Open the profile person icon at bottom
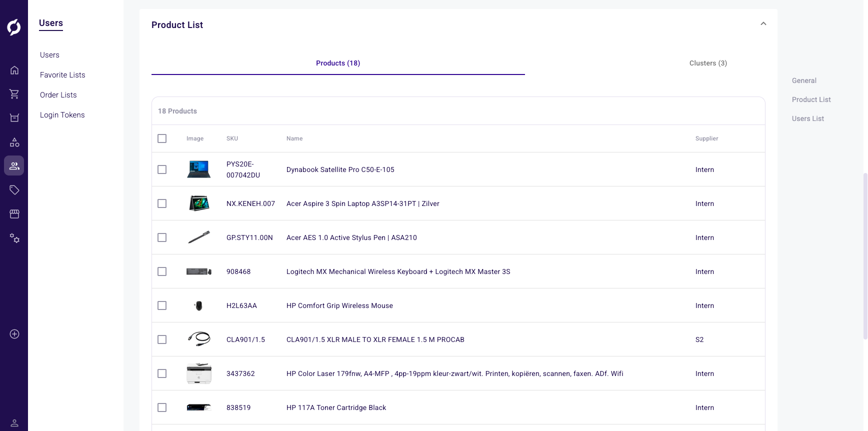 pos(14,423)
